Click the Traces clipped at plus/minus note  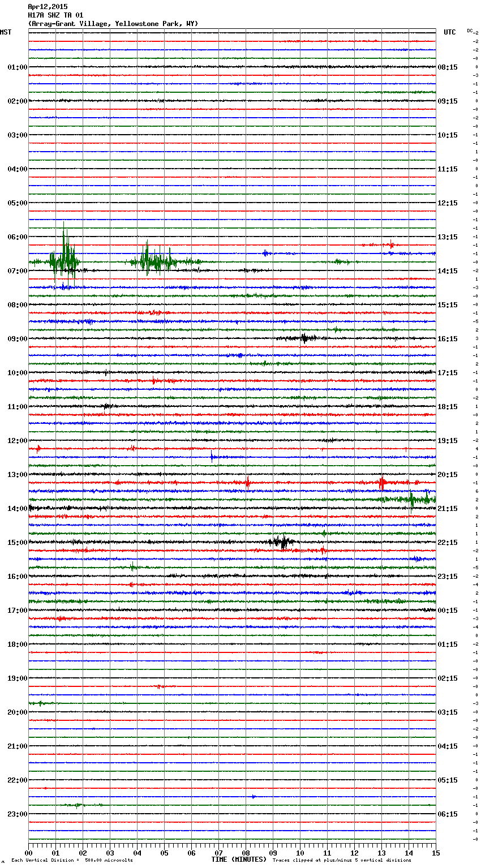pos(342,861)
